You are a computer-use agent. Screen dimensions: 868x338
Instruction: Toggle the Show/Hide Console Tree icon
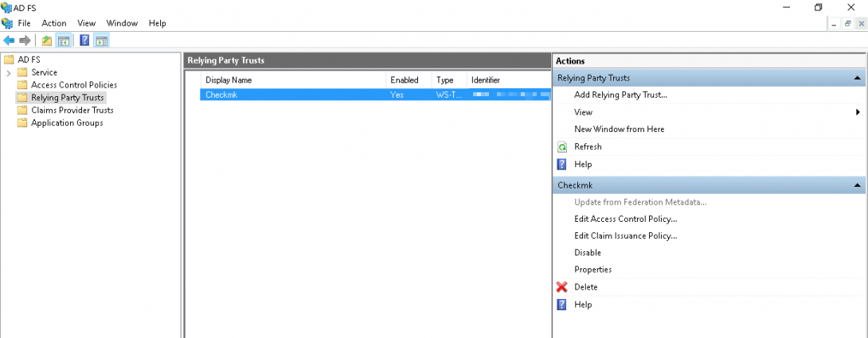(64, 41)
